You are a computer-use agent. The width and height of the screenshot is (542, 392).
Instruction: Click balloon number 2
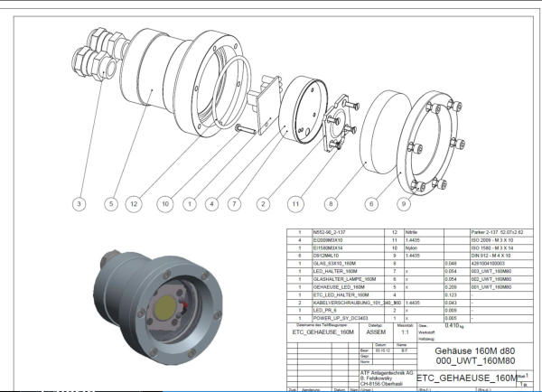(264, 204)
